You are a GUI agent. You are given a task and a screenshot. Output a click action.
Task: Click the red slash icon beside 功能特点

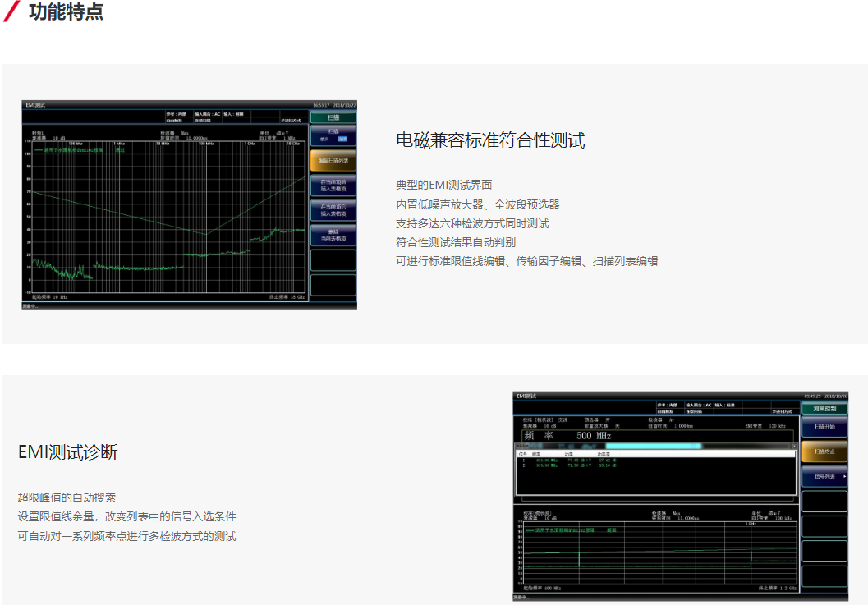(x=11, y=12)
